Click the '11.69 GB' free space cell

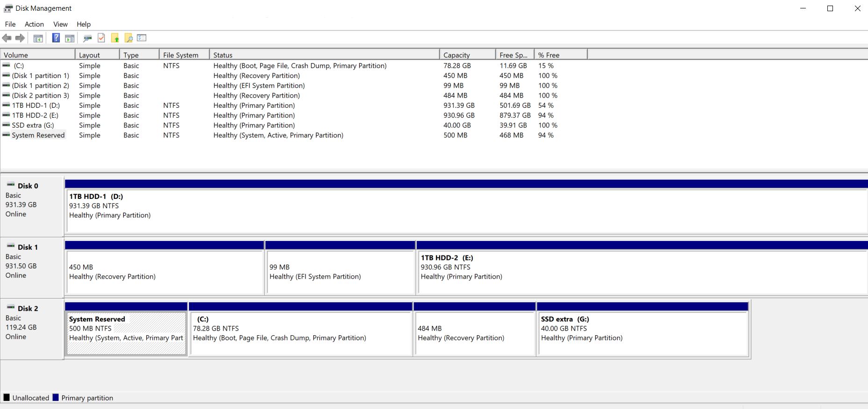513,66
